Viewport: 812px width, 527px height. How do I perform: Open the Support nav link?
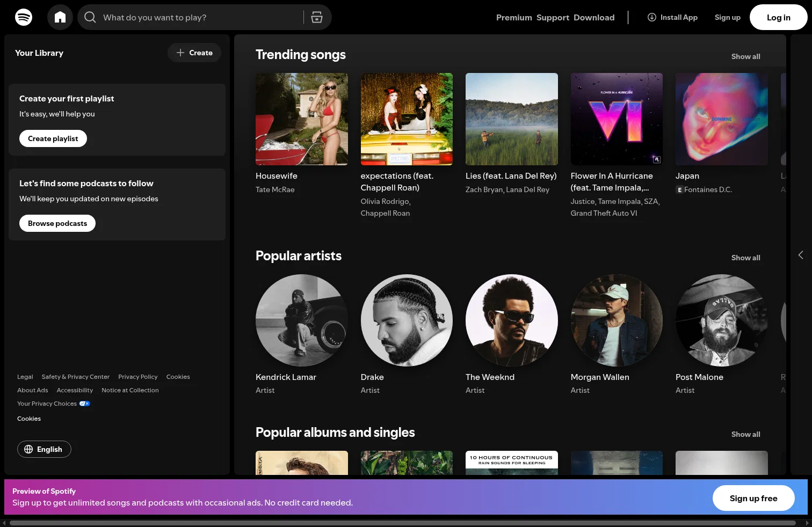[553, 17]
